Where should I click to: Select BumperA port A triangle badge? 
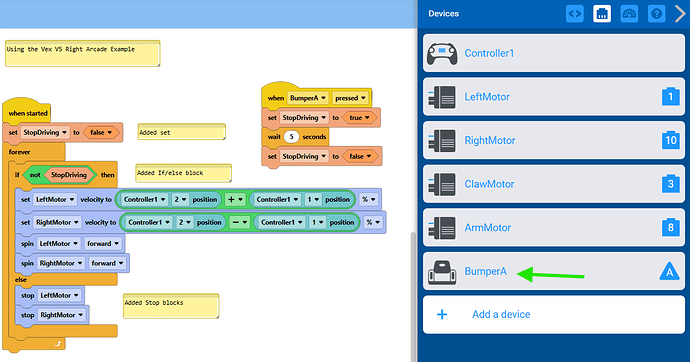(x=670, y=271)
